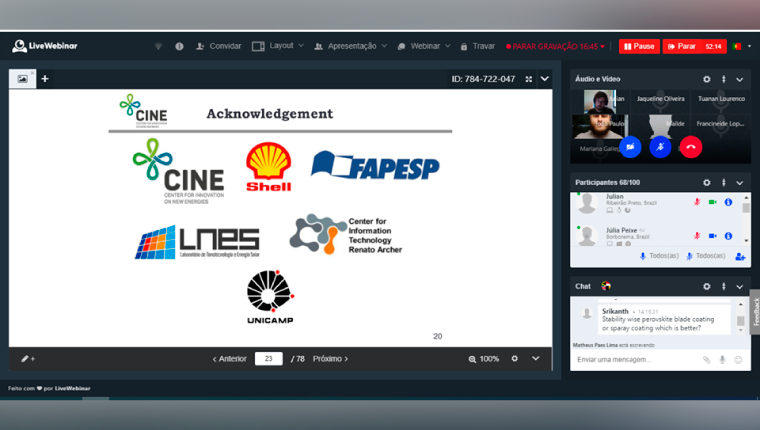Select Tuanan Lourenco video tile
The width and height of the screenshot is (760, 430).
pos(721,99)
